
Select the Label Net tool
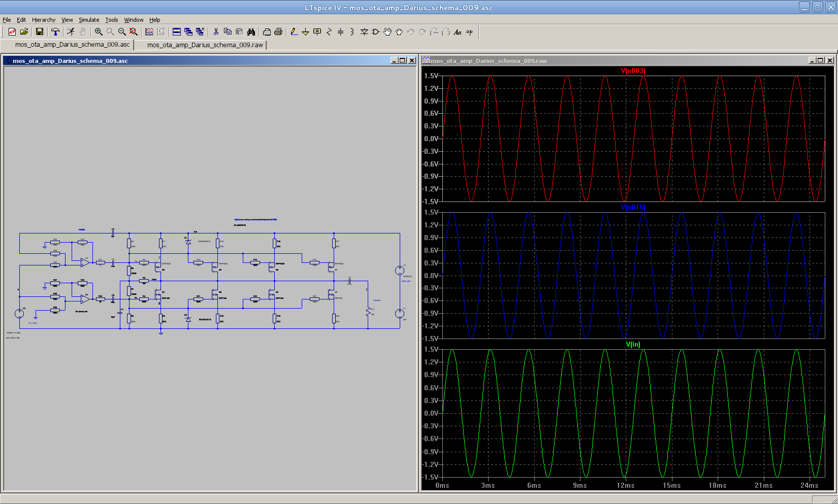(317, 31)
